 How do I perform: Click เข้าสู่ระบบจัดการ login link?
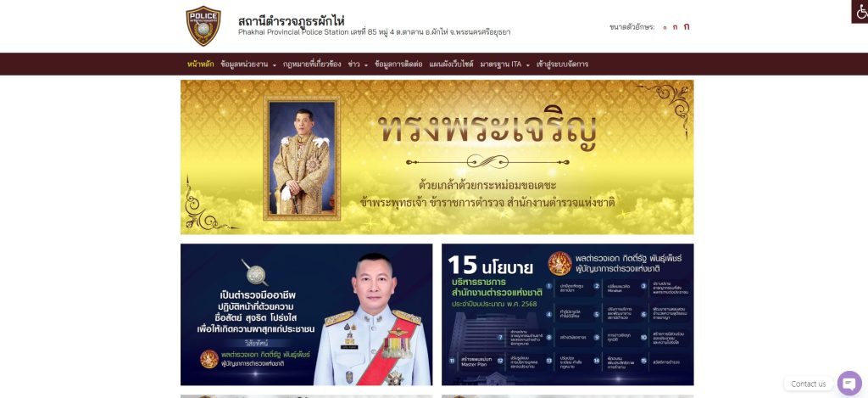pos(562,64)
